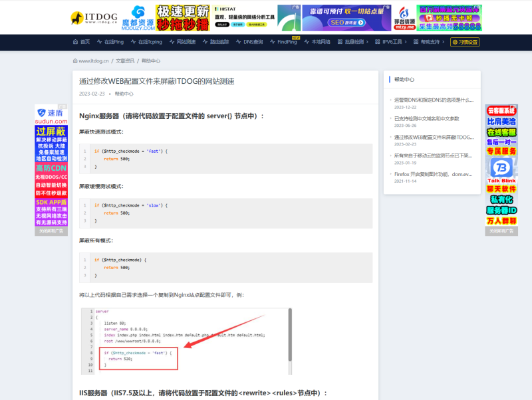Click the 速盾 sudun.com sidebar banner
The height and width of the screenshot is (400, 532).
[x=51, y=116]
